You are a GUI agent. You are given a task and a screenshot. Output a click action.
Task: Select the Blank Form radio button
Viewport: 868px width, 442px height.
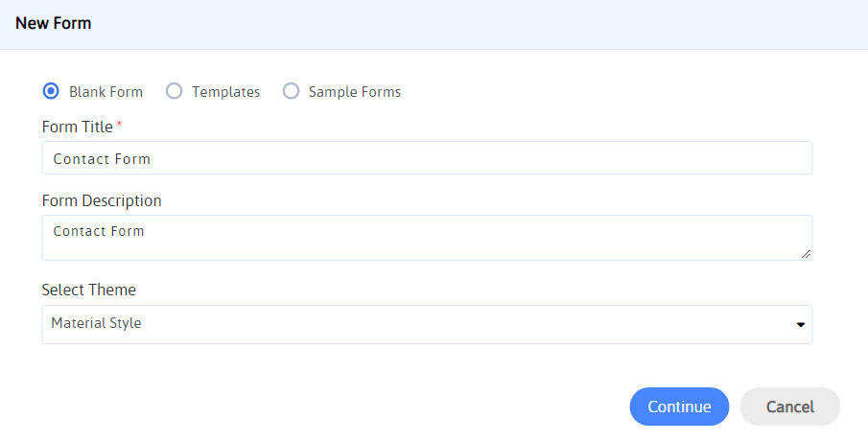click(51, 91)
